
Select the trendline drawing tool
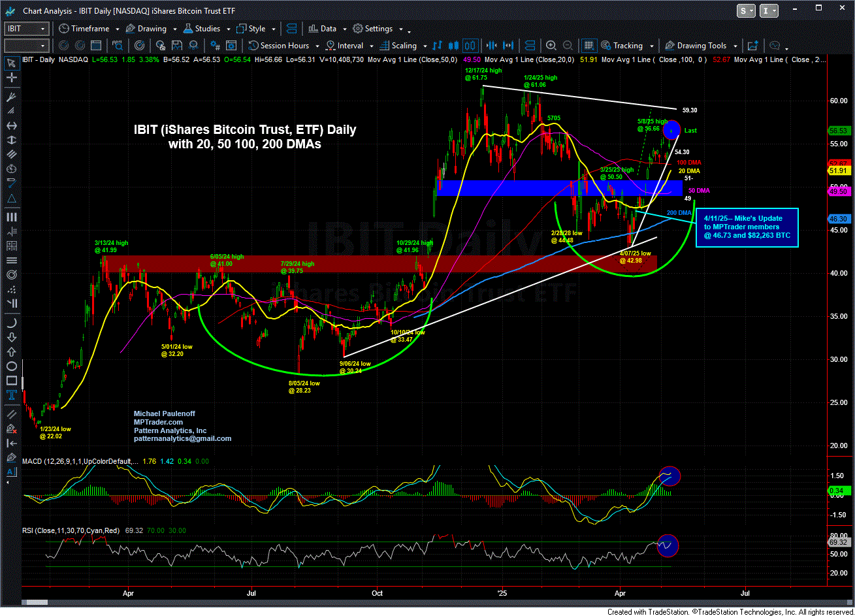(12, 184)
